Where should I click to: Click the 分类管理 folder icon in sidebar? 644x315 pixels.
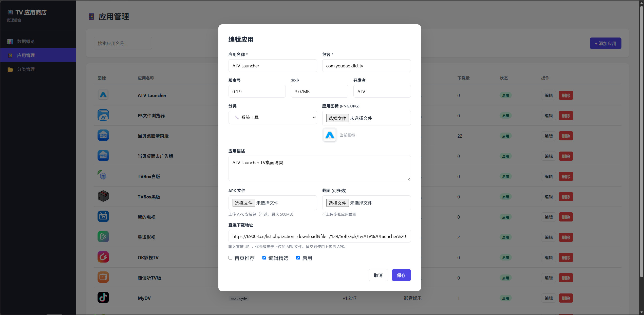click(10, 69)
